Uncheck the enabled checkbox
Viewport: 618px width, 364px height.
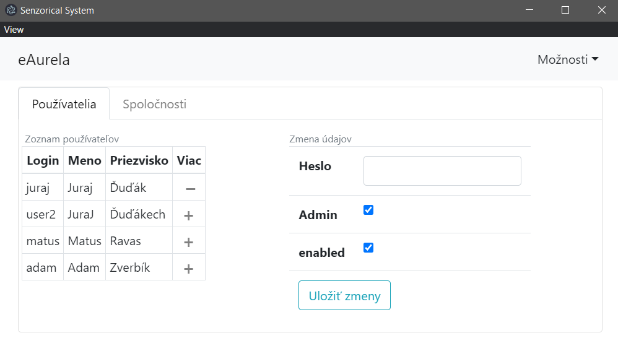click(x=368, y=248)
